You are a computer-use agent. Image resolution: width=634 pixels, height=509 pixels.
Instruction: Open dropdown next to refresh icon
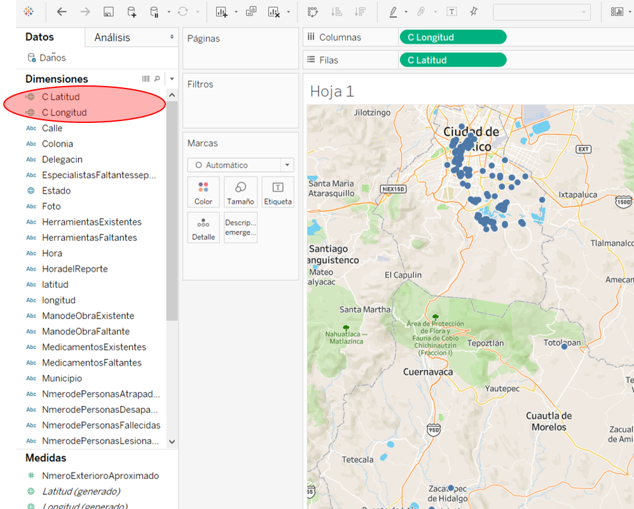[198, 12]
